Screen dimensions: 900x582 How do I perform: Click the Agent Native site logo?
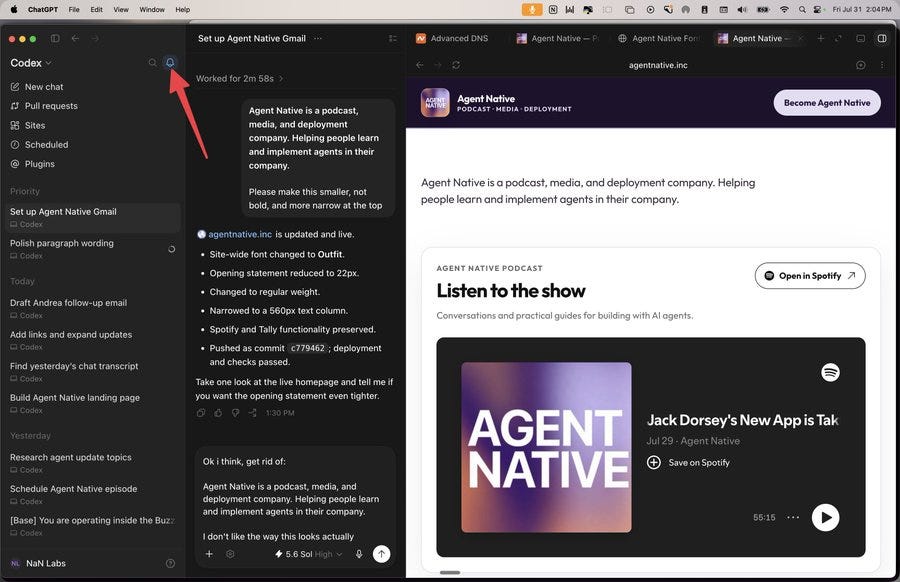pos(435,103)
